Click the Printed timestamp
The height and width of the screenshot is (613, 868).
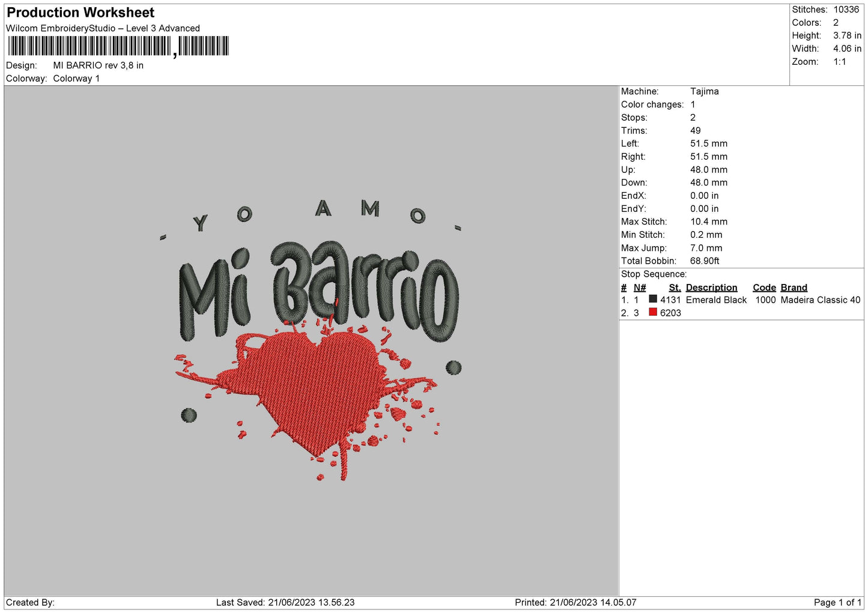tap(575, 603)
